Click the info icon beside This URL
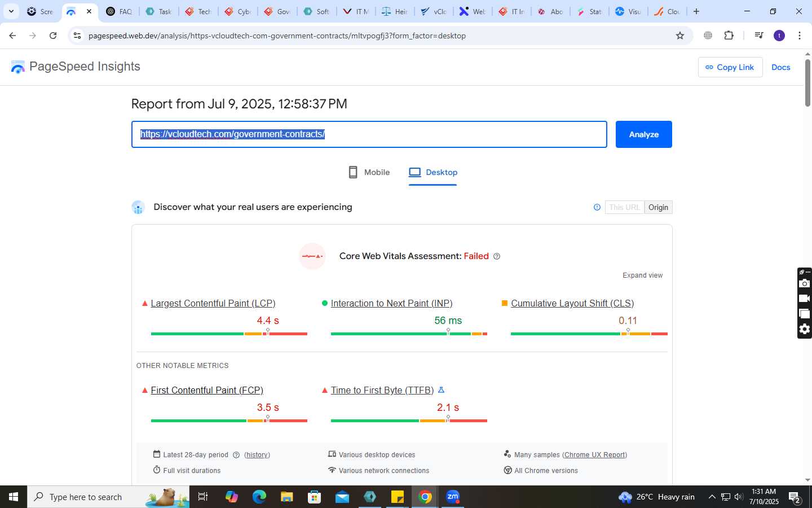 pos(597,207)
